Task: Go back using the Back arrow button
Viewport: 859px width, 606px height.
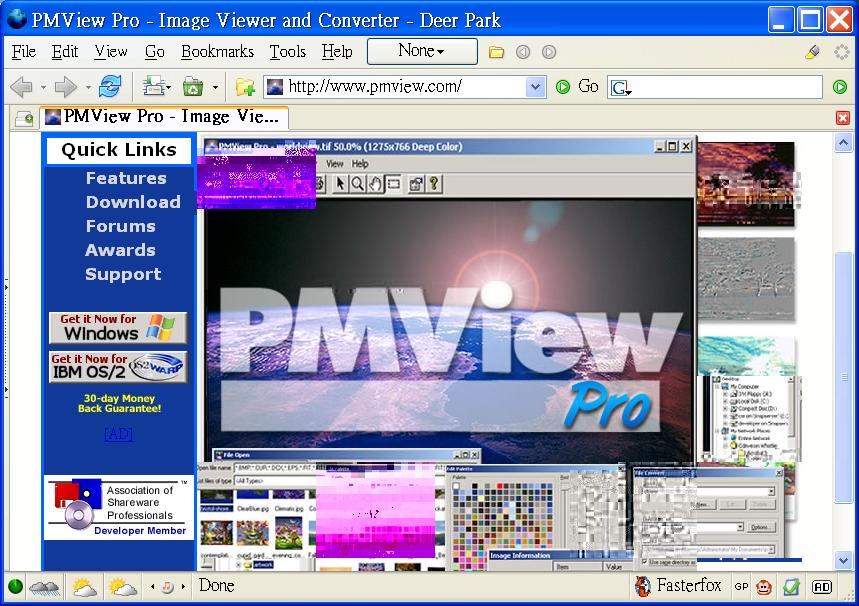Action: [22, 87]
